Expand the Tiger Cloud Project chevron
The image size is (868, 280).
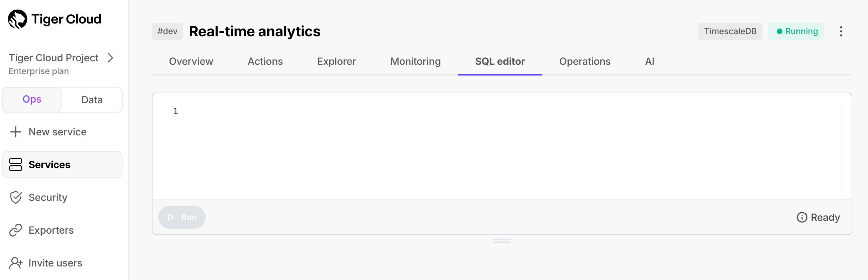[x=110, y=58]
